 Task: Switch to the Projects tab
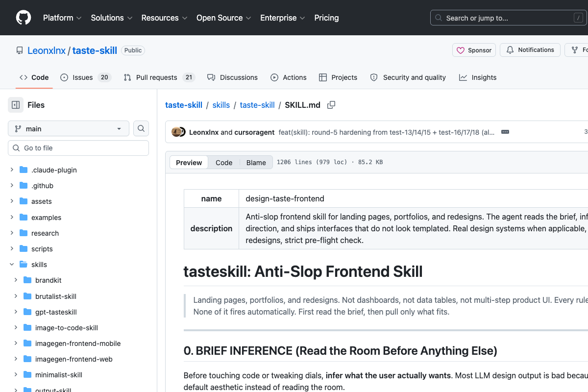point(338,77)
